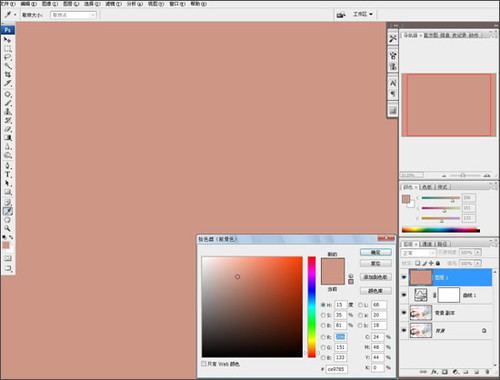Image resolution: width=500 pixels, height=380 pixels.
Task: Select the S saturation radio button
Action: coord(323,315)
